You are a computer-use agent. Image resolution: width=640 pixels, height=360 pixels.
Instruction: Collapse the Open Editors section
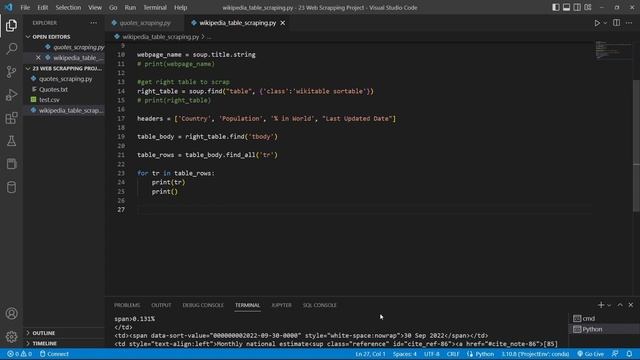[64, 37]
